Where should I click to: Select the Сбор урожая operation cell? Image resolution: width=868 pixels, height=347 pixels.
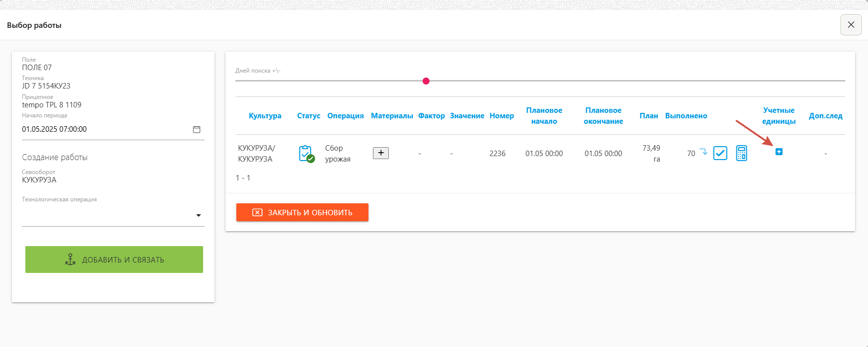338,154
